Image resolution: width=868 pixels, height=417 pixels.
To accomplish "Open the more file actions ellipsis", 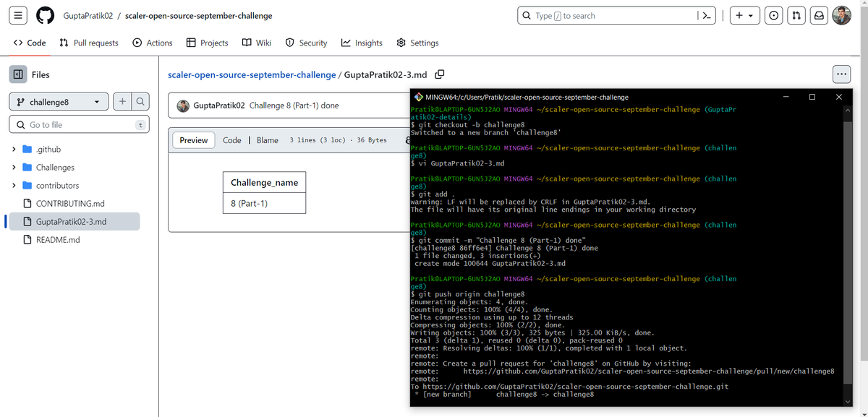I will pyautogui.click(x=841, y=74).
